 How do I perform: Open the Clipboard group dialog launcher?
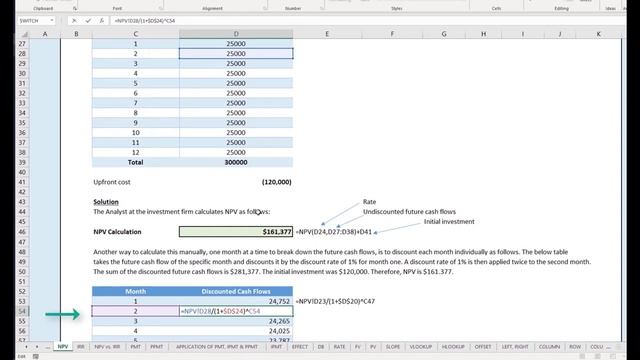pos(75,8)
